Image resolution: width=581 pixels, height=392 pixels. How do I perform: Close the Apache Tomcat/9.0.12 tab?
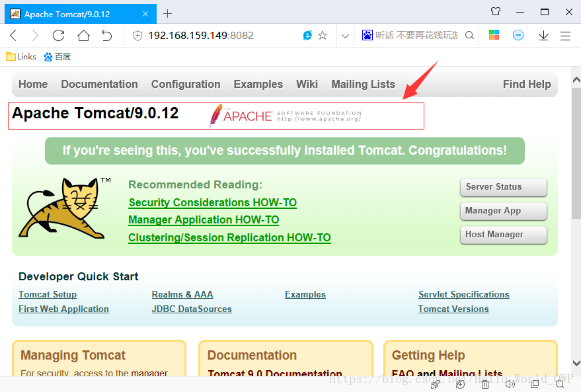point(145,14)
